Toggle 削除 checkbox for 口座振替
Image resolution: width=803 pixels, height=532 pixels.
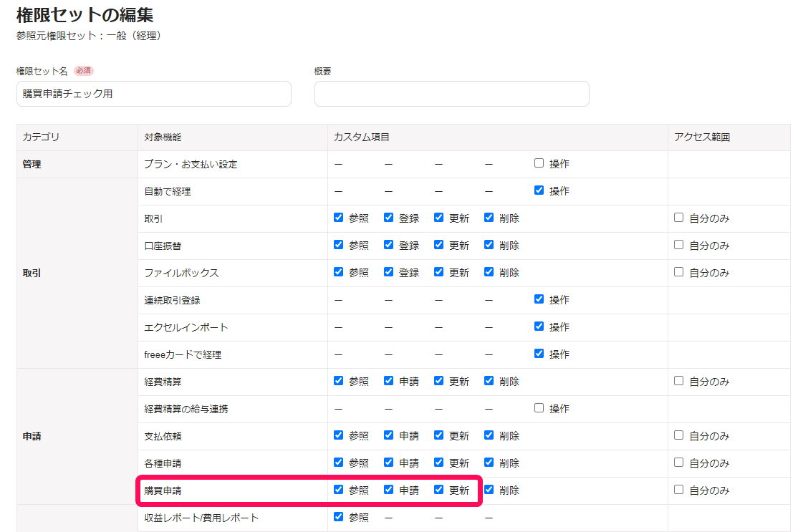(489, 244)
